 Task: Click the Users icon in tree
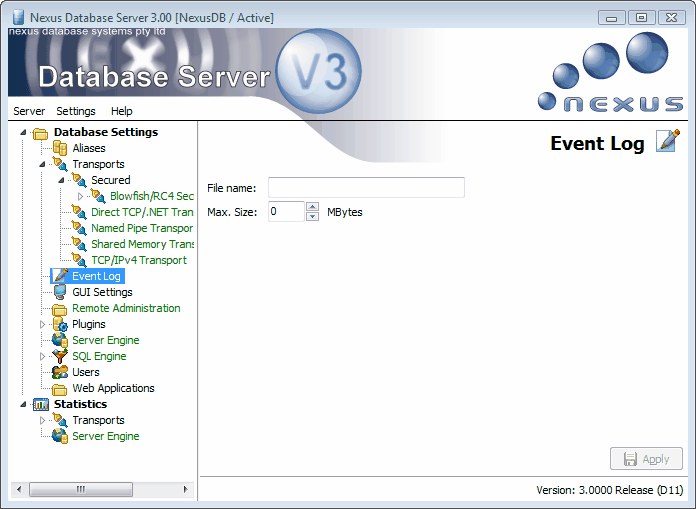tap(60, 372)
